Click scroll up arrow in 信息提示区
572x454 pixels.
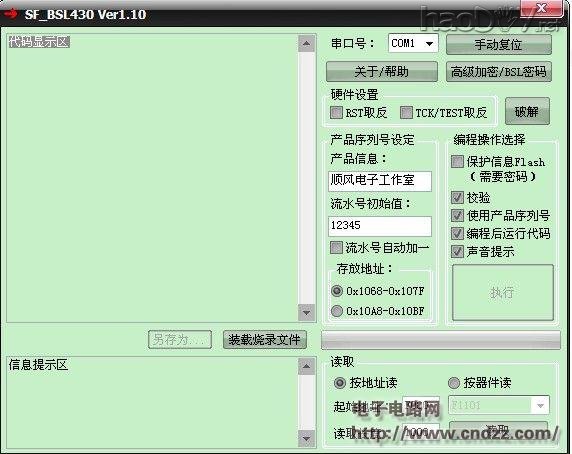point(306,366)
